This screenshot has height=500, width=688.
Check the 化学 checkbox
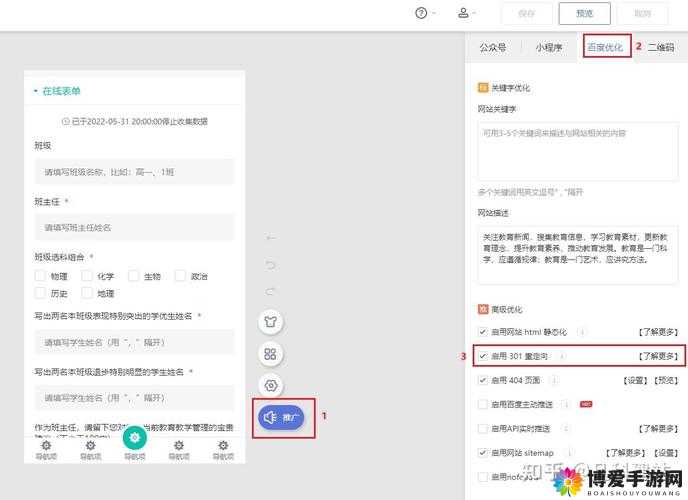coord(87,276)
